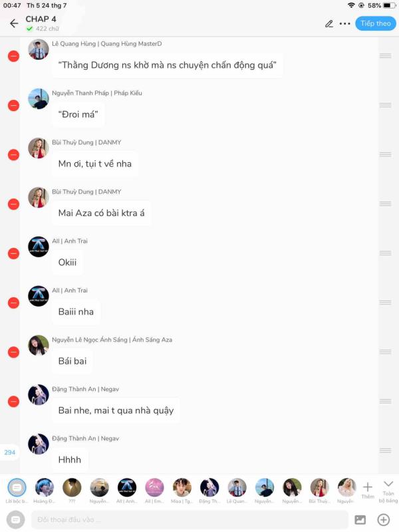Add a character with the Thêm plus
This screenshot has width=399, height=532.
(367, 489)
